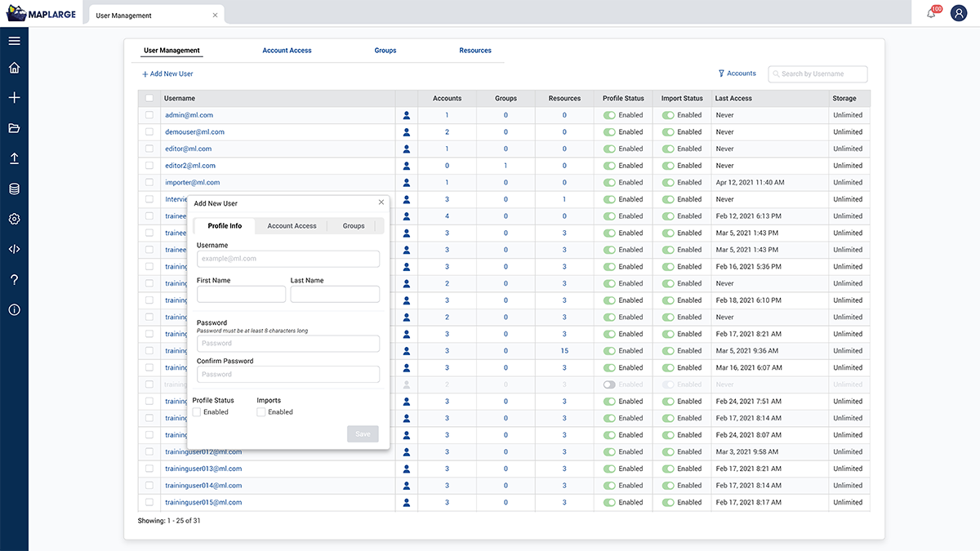Viewport: 980px width, 551px height.
Task: Open the Resources tab
Action: 474,50
